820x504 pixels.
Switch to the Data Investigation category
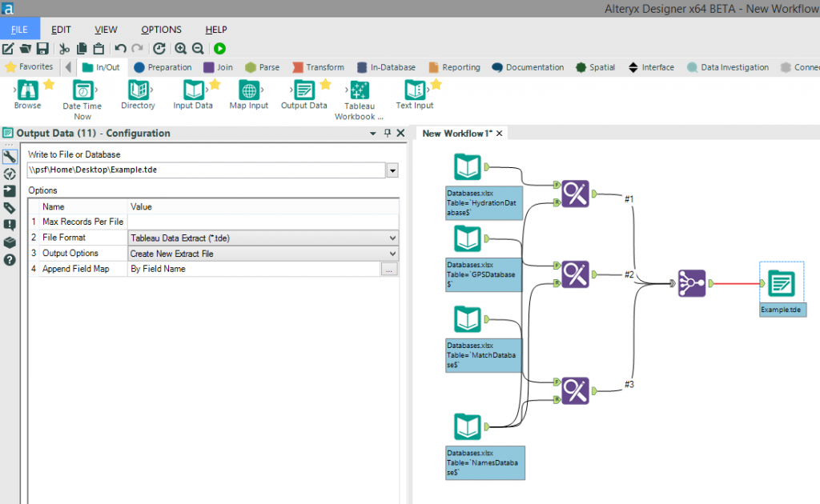tap(727, 67)
